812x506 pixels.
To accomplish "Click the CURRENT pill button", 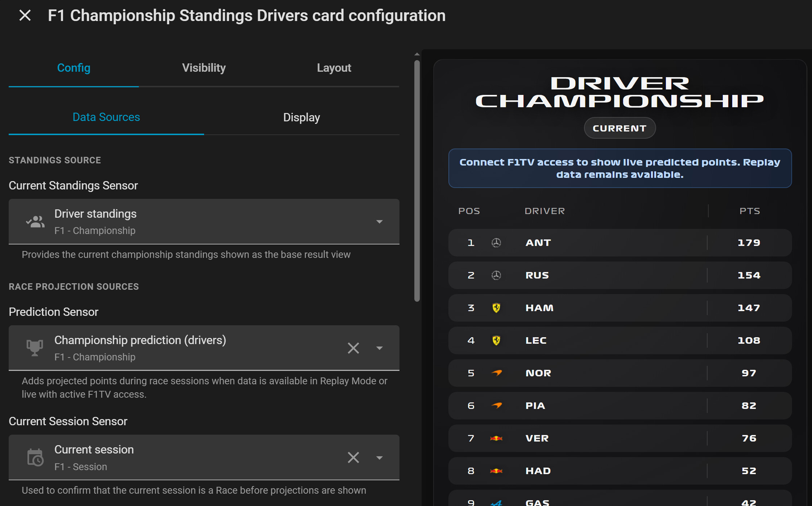I will [x=620, y=128].
